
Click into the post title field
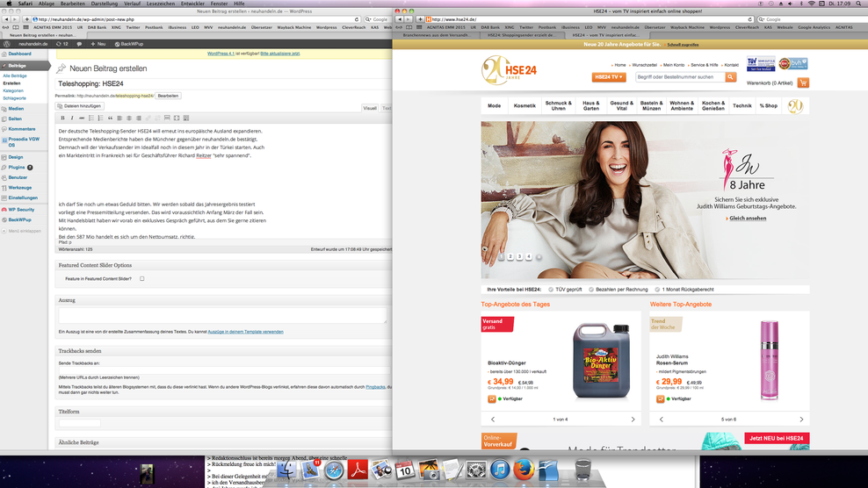pyautogui.click(x=224, y=84)
